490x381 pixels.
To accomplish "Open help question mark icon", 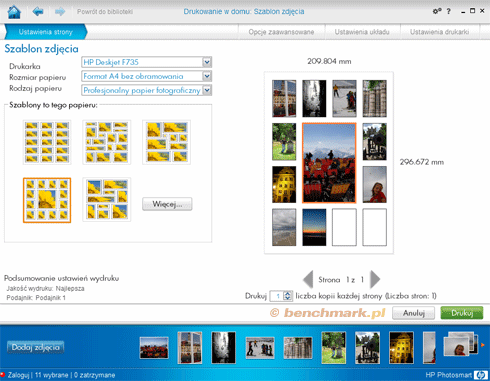I will (449, 11).
